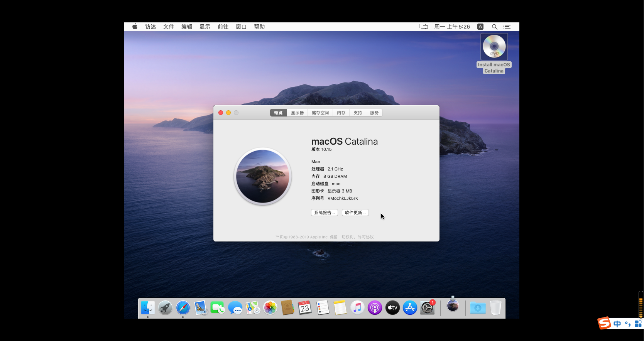The width and height of the screenshot is (644, 341).
Task: Open the 显示 menu in menu bar
Action: [x=205, y=27]
